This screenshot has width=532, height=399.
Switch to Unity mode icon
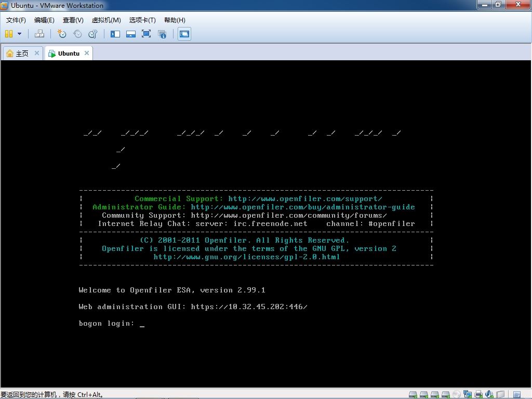162,34
